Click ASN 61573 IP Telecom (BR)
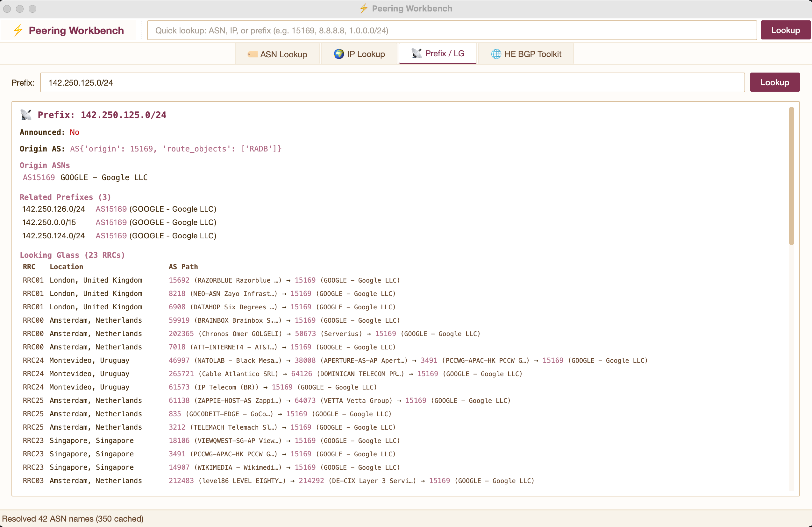This screenshot has height=527, width=812. [x=179, y=387]
